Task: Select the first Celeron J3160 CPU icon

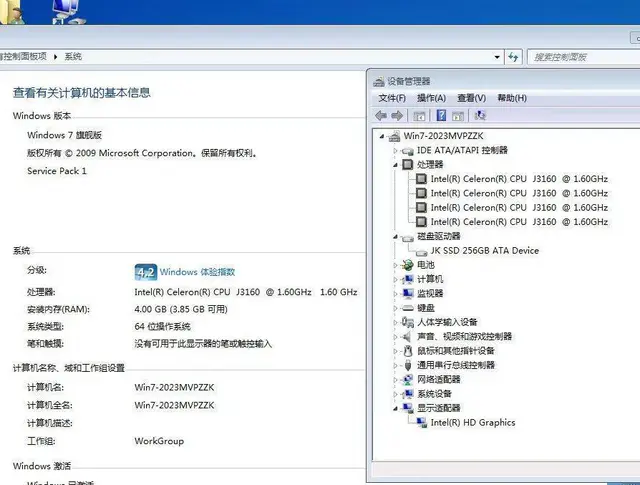Action: coord(421,179)
